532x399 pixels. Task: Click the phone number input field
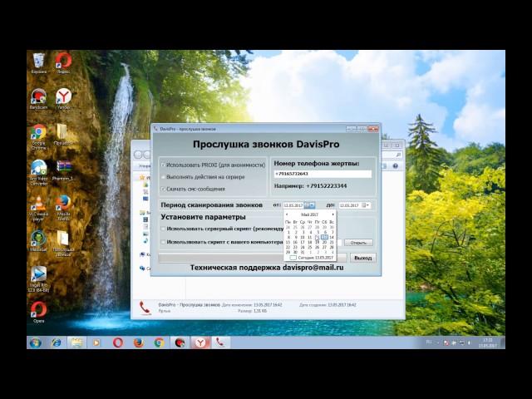coord(323,174)
